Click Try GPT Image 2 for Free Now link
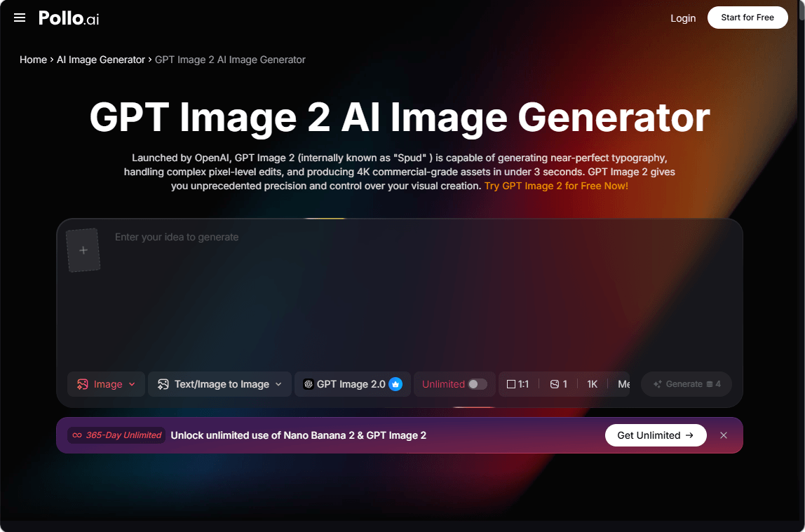 click(x=556, y=186)
